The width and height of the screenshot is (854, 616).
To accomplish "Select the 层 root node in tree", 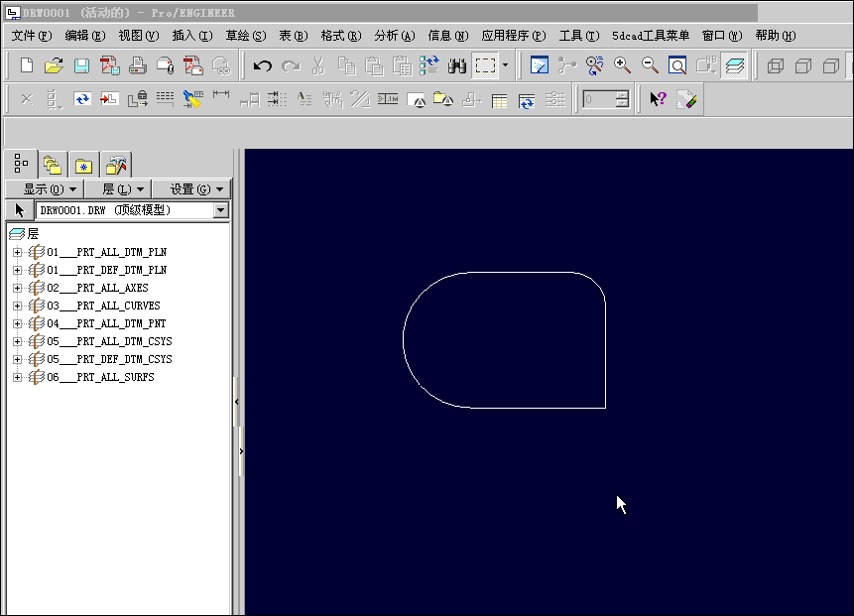I will [33, 234].
